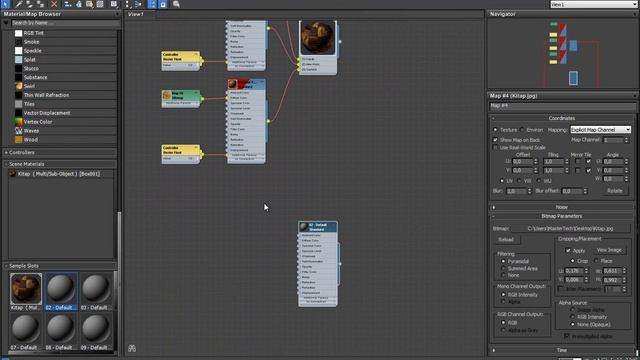Open browser options arrow beside search field

coord(6,23)
